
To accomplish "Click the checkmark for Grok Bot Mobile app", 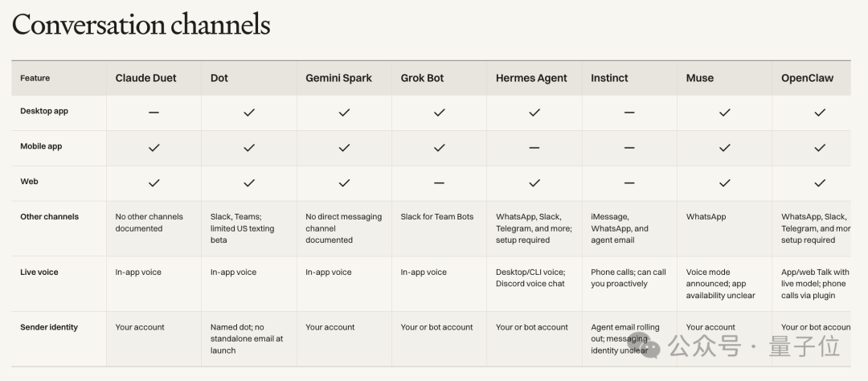I will (440, 148).
